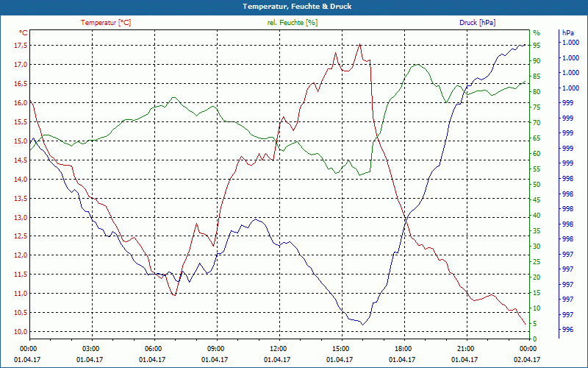Click the 10,0 temperature axis value

click(21, 332)
